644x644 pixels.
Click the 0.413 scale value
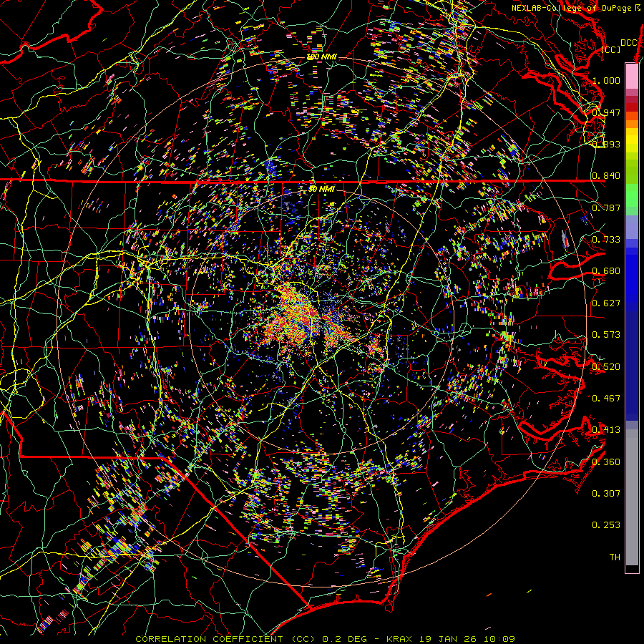click(x=606, y=430)
